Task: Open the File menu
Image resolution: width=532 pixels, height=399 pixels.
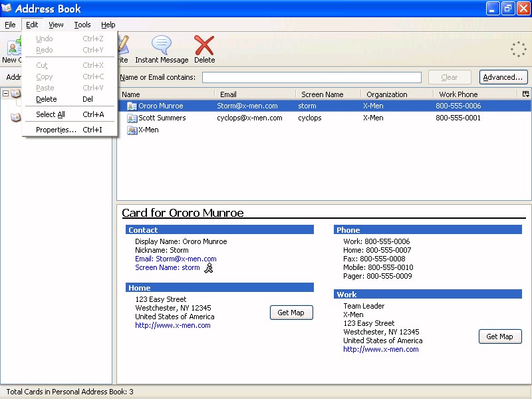Action: 10,25
